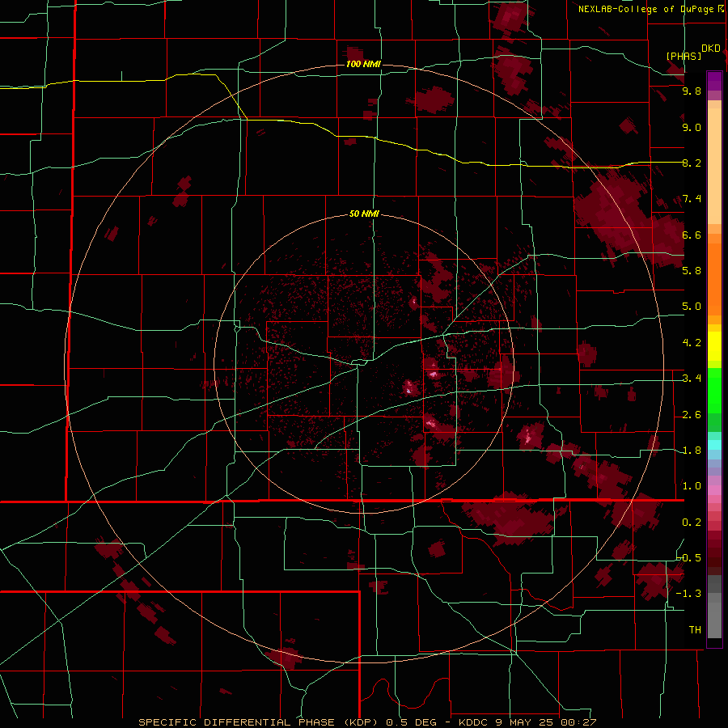Click the '100 NMI' range ring label
Image resolution: width=728 pixels, height=728 pixels.
[363, 64]
